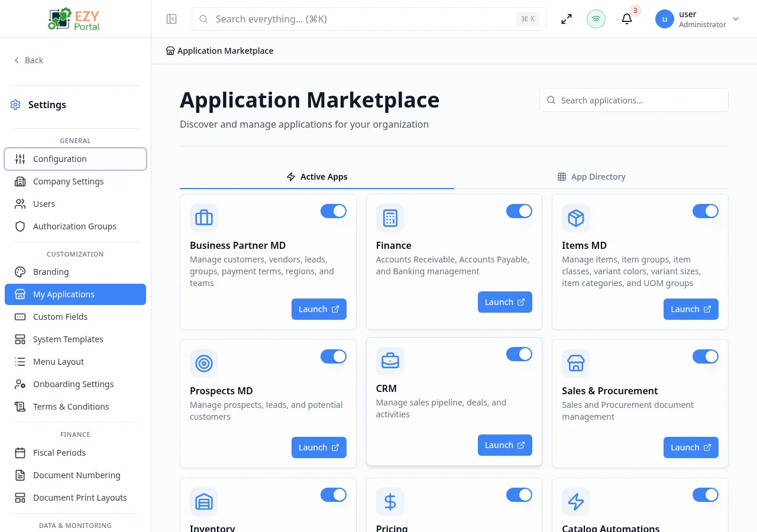Screen dimensions: 757x532
Task: Open My Applications in sidebar
Action: [x=75, y=294]
